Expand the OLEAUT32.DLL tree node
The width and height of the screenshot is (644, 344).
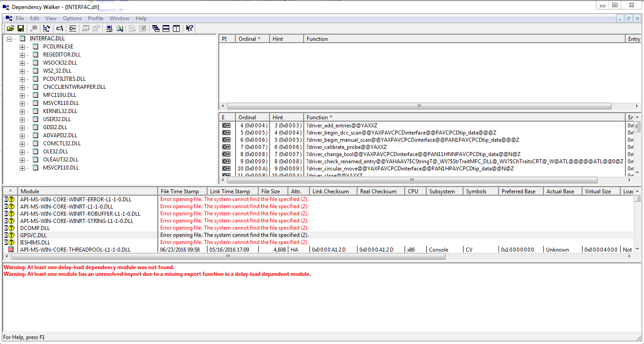tap(22, 160)
